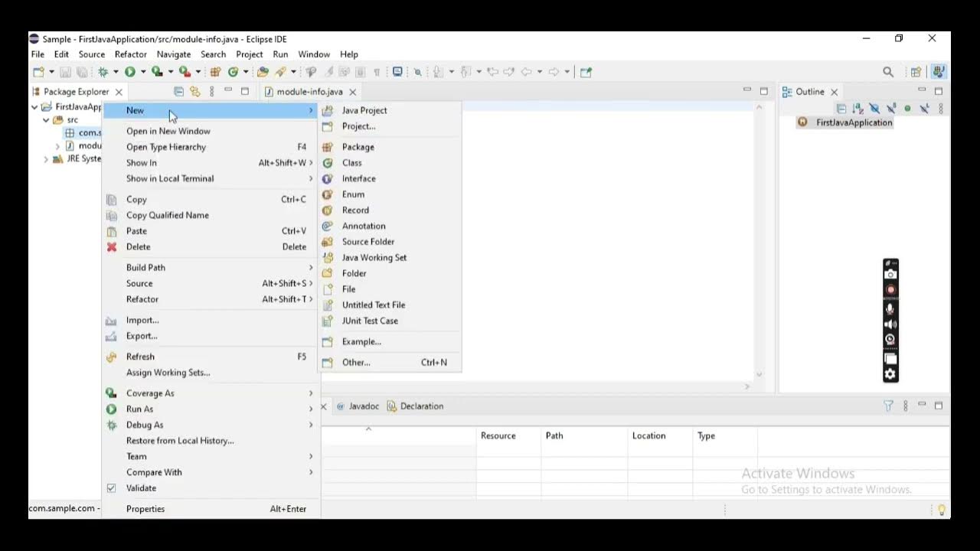Click the New Java Class toolbar icon
The height and width of the screenshot is (551, 980).
(233, 72)
